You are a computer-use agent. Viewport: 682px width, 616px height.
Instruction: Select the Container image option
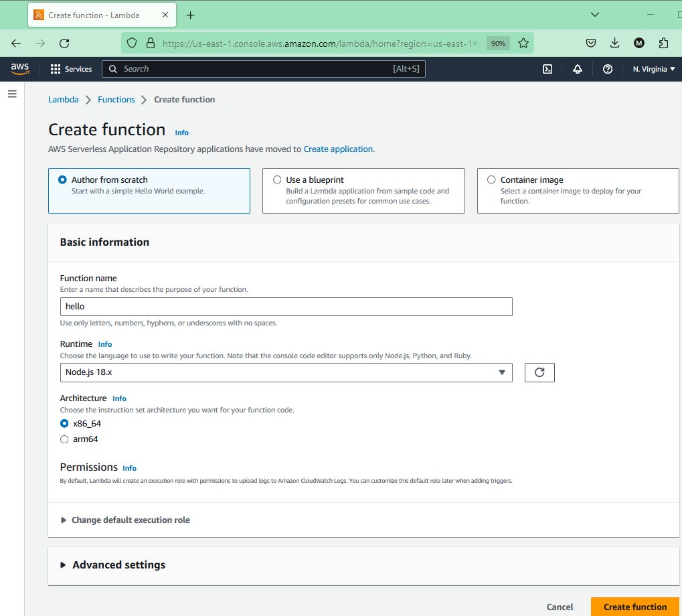[x=578, y=191]
